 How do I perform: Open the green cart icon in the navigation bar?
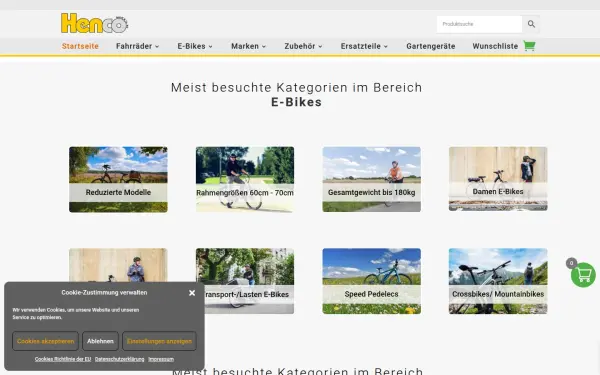pos(529,46)
